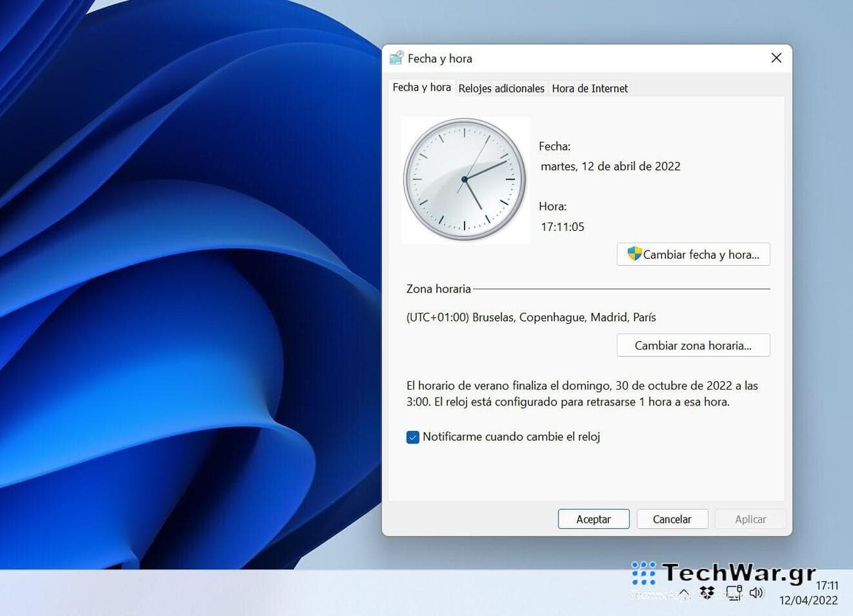Open the Hora de Internet tab
The height and width of the screenshot is (616, 853).
[589, 88]
